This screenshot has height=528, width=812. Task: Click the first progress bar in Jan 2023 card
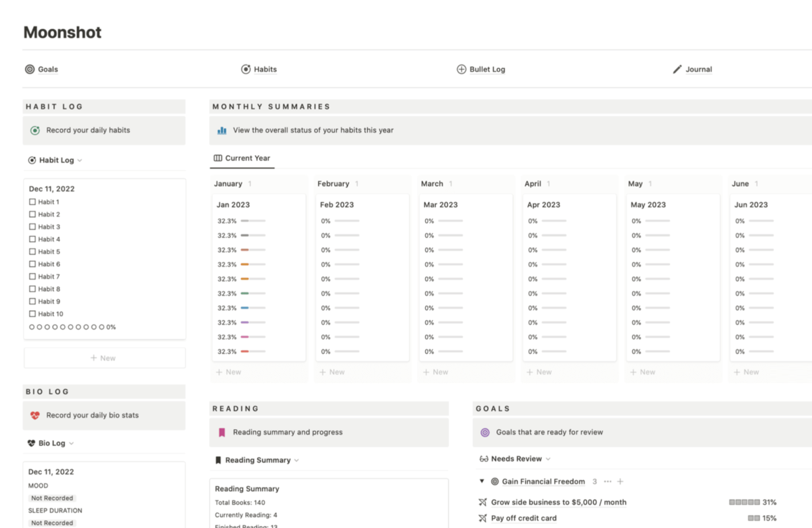tap(253, 221)
